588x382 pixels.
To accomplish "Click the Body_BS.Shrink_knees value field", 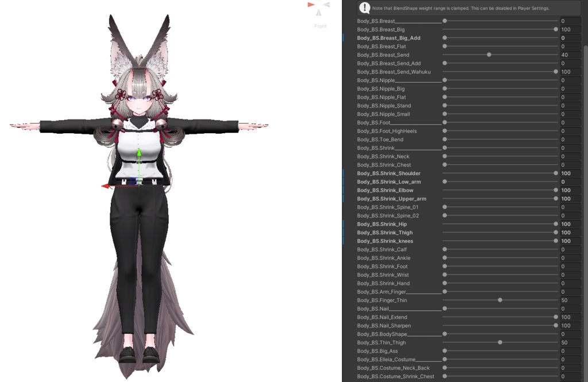I will 570,241.
